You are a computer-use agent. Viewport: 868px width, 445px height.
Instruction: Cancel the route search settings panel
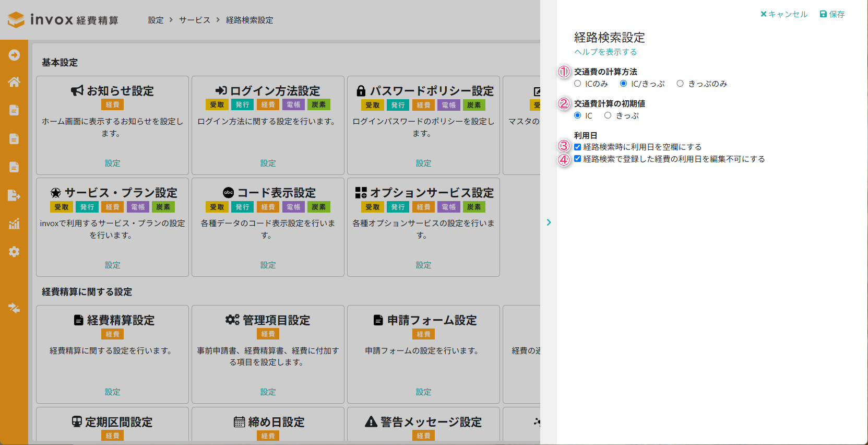[x=784, y=14]
